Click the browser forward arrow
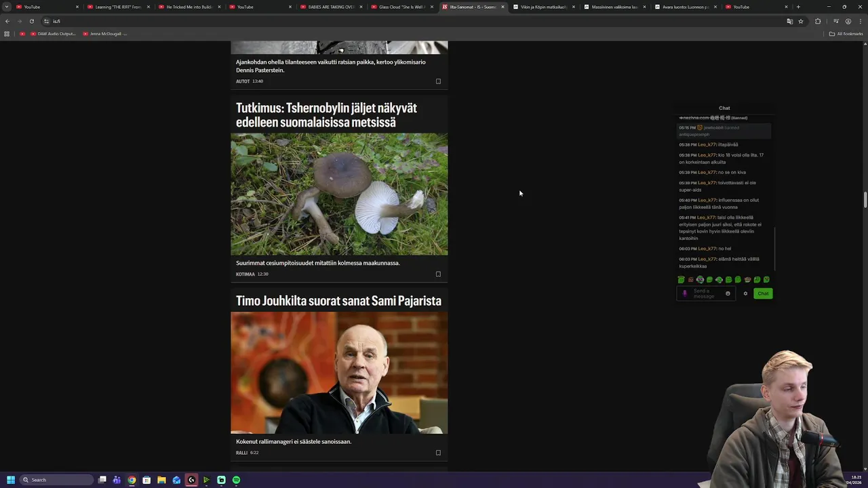 pos(20,21)
